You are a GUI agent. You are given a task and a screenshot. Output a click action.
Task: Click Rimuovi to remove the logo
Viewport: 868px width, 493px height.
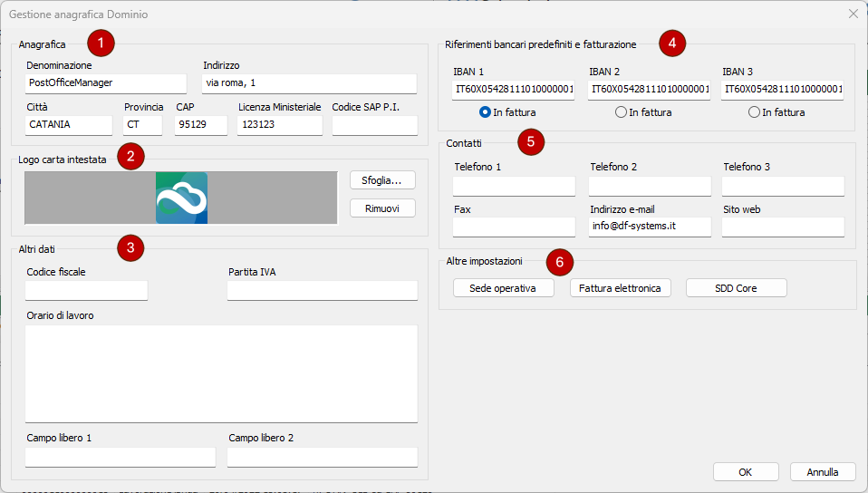382,208
